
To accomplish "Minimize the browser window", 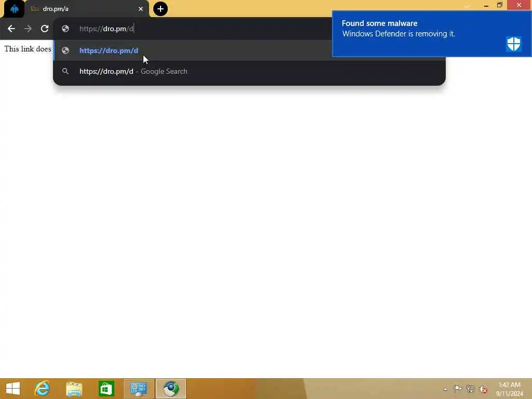I will [x=486, y=5].
